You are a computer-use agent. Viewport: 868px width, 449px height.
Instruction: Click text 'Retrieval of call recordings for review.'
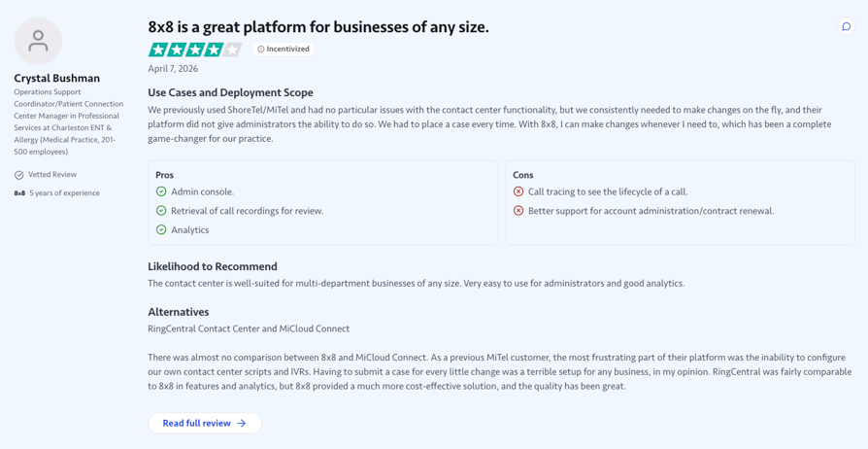248,211
